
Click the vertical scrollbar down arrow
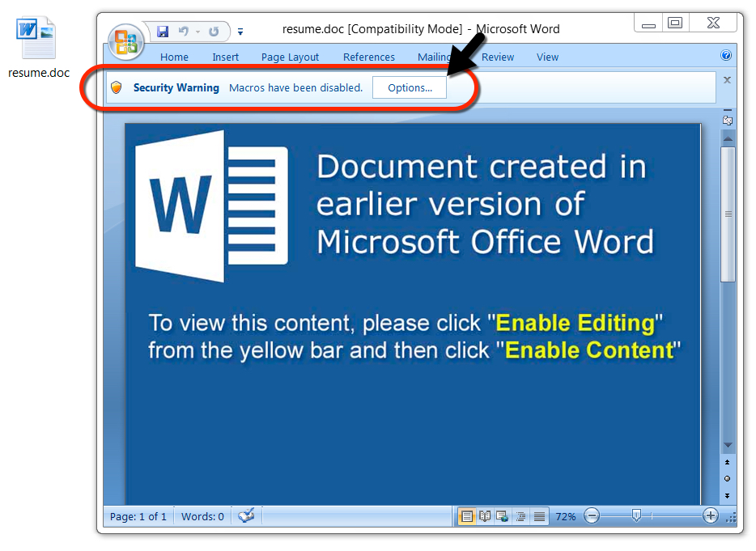[x=728, y=446]
